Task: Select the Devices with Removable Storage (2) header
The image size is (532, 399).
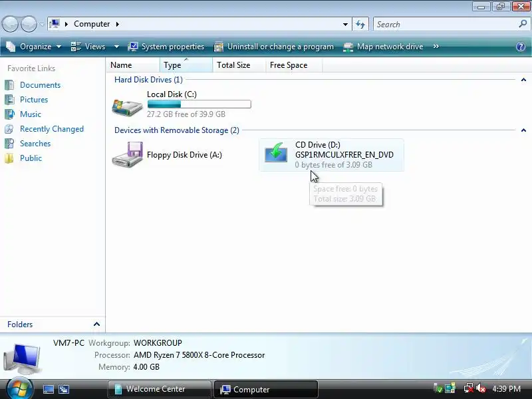Action: [177, 130]
